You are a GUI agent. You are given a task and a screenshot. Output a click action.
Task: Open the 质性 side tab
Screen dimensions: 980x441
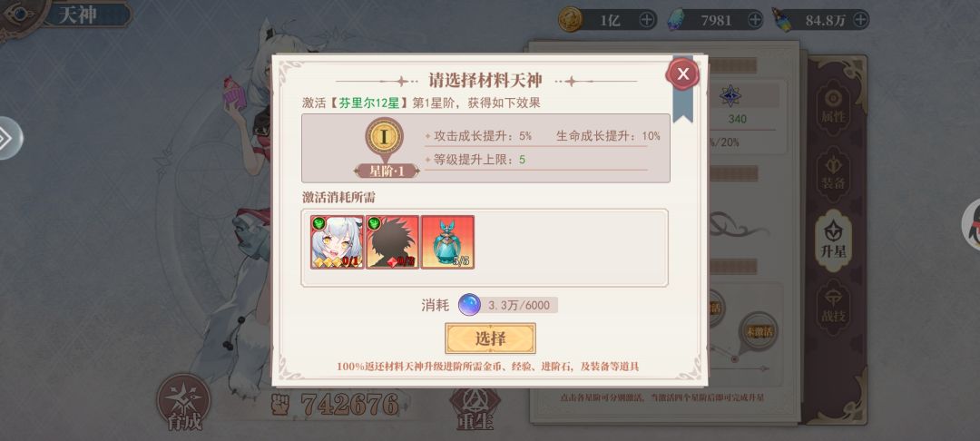(833, 108)
